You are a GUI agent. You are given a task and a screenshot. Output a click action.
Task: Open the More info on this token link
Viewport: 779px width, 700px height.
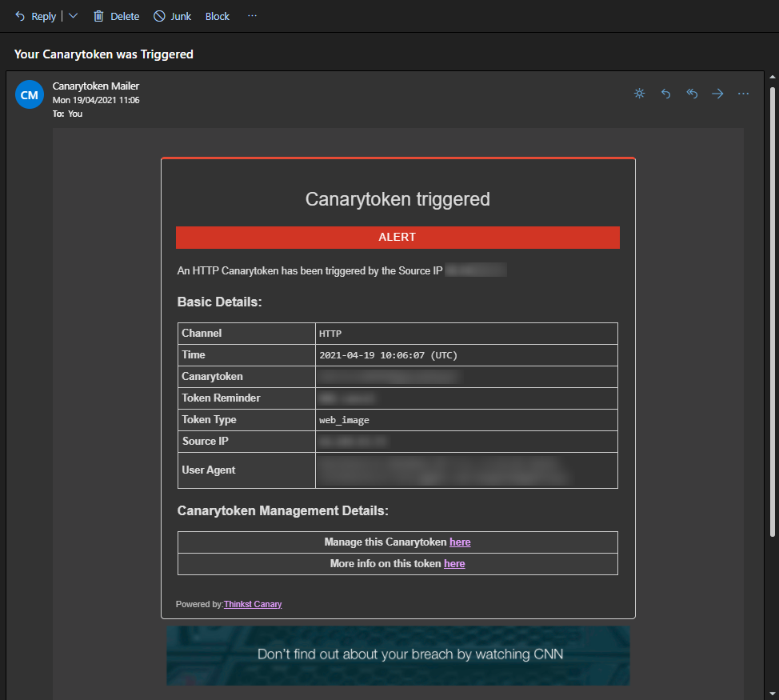[454, 564]
